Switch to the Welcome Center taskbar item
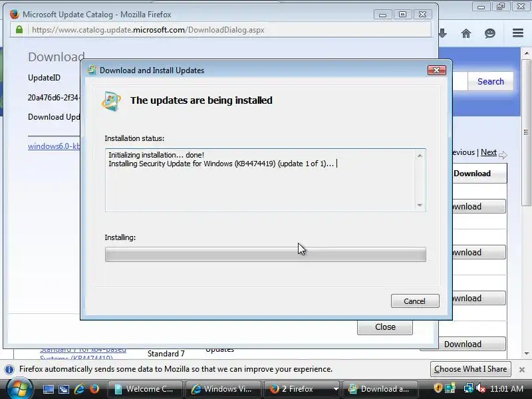The height and width of the screenshot is (399, 532). (145, 389)
